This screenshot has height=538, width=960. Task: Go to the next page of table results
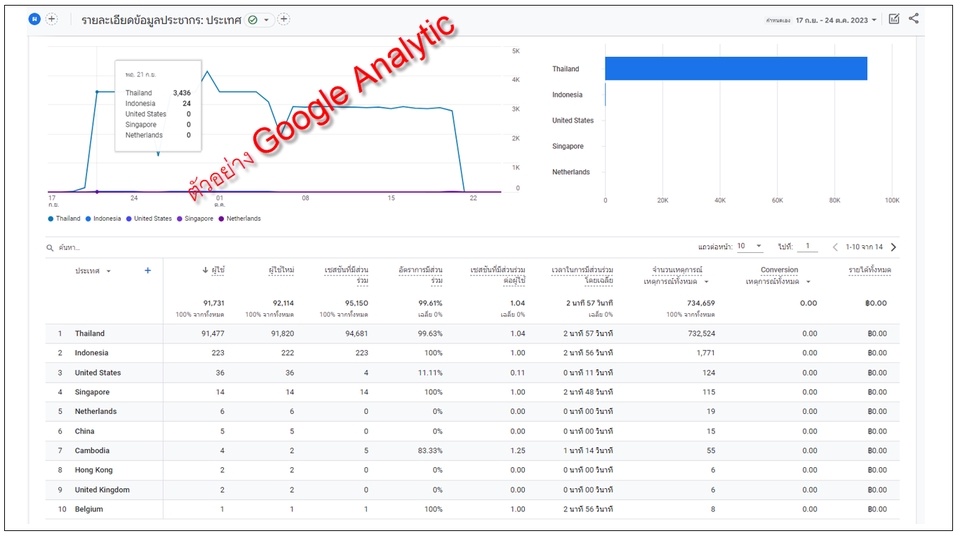coord(893,247)
